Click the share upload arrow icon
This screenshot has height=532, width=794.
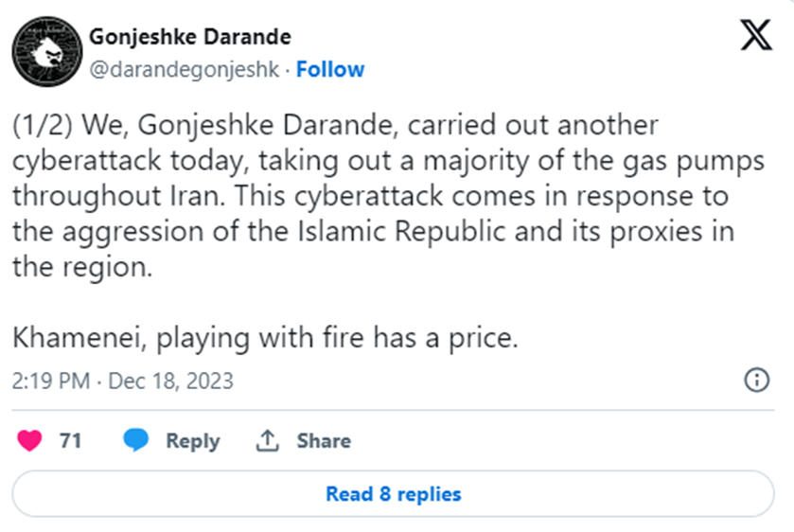[x=267, y=441]
